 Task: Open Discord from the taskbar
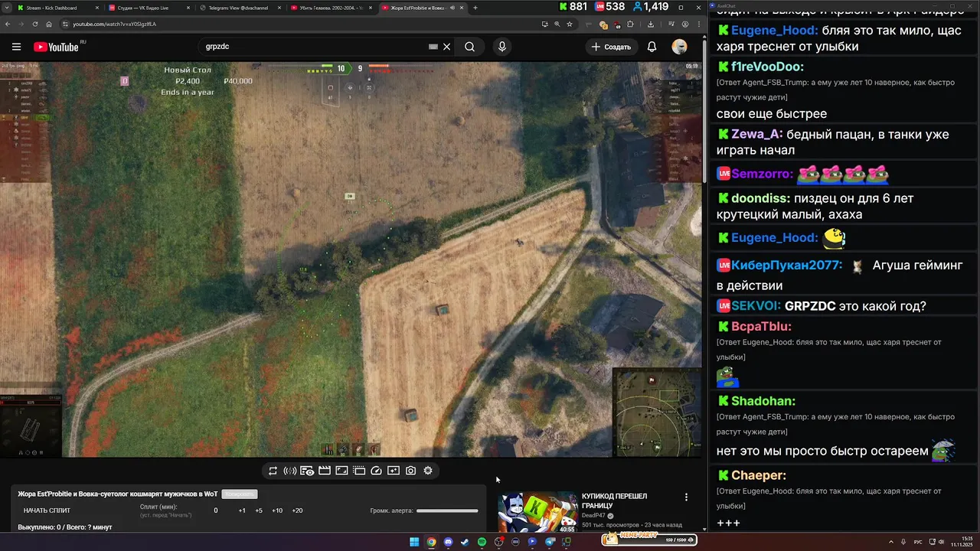[448, 542]
